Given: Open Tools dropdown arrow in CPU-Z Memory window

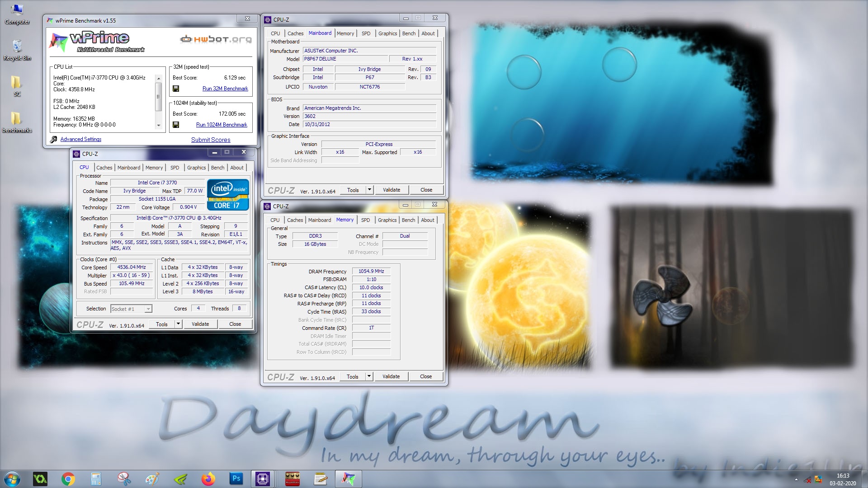Looking at the screenshot, I should pos(369,376).
